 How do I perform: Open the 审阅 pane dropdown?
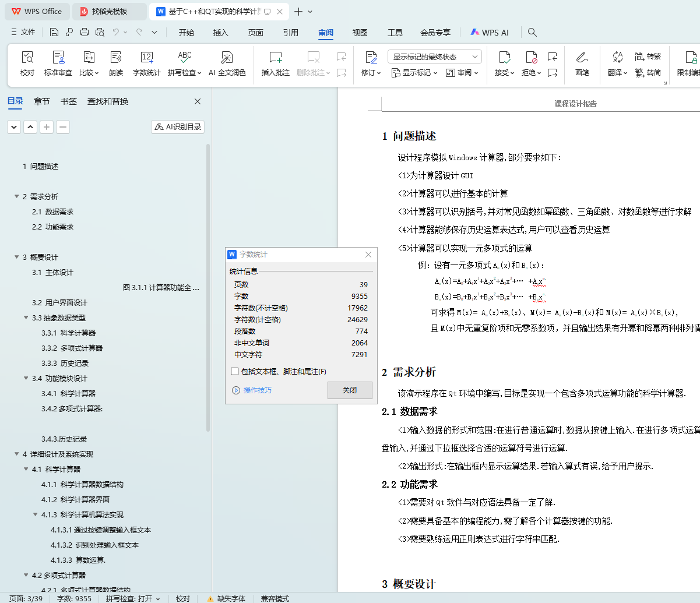tap(462, 73)
